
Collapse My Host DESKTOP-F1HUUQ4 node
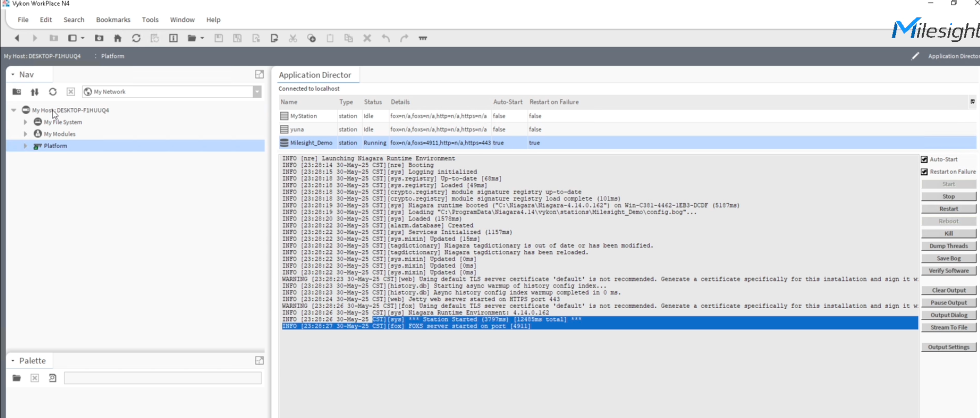pos(14,110)
